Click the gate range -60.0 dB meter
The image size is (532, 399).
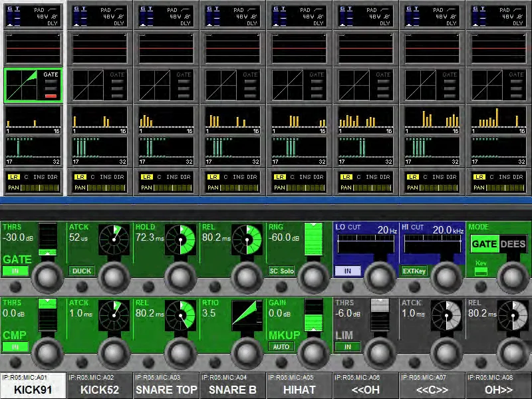point(313,239)
